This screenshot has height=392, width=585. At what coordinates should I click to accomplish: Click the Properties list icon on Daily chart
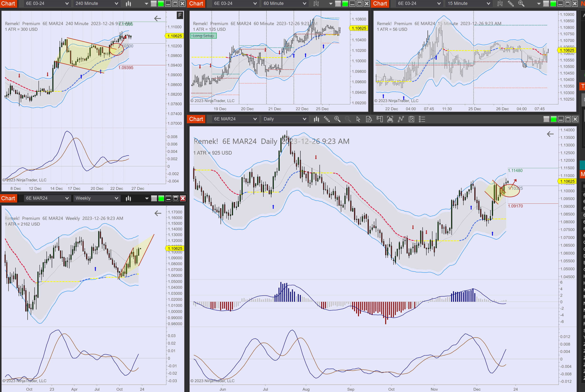click(422, 119)
